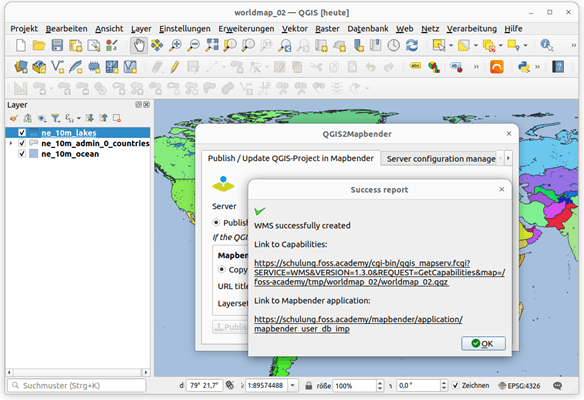Select the Publish radio button under Server
The image size is (584, 400).
click(x=216, y=222)
